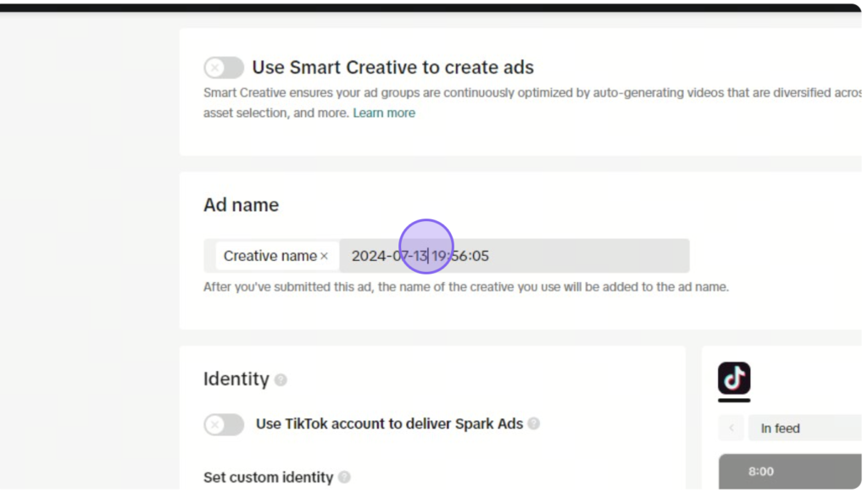Open the Identity help tooltip icon
This screenshot has width=868, height=493.
281,379
